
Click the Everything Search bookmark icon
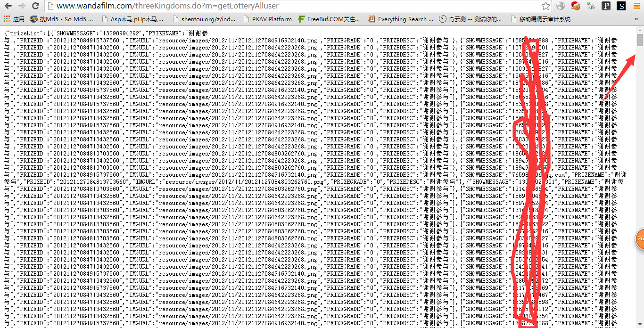tap(372, 19)
